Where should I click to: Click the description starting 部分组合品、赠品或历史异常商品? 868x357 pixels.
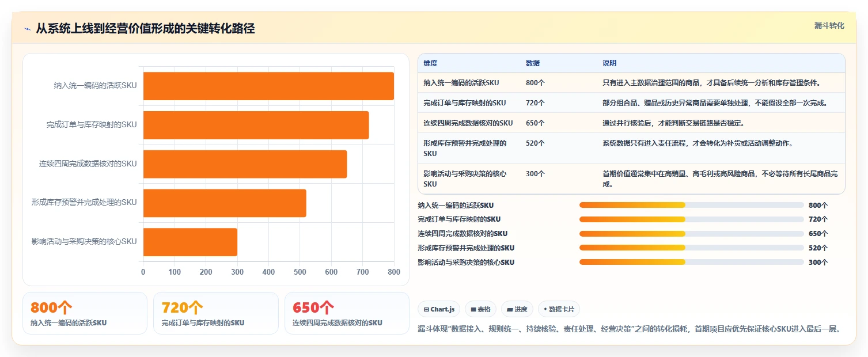(715, 103)
